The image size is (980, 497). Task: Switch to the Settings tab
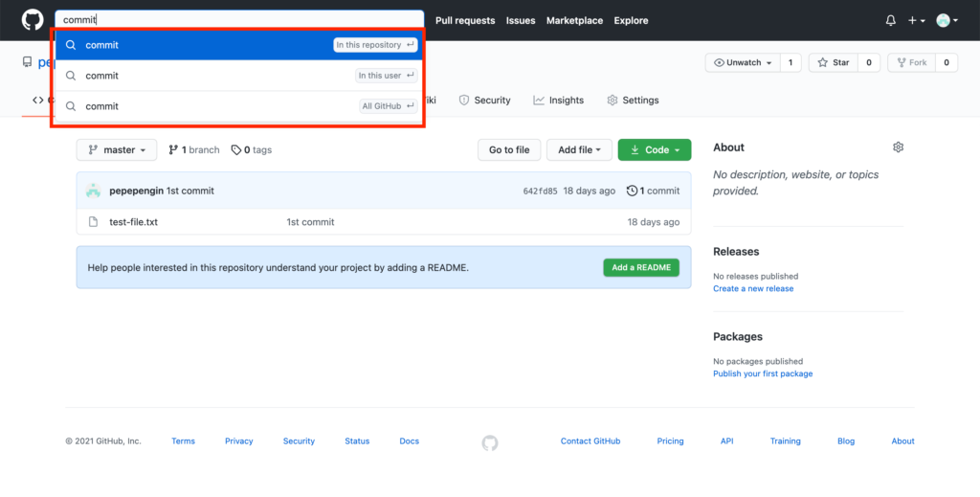633,100
